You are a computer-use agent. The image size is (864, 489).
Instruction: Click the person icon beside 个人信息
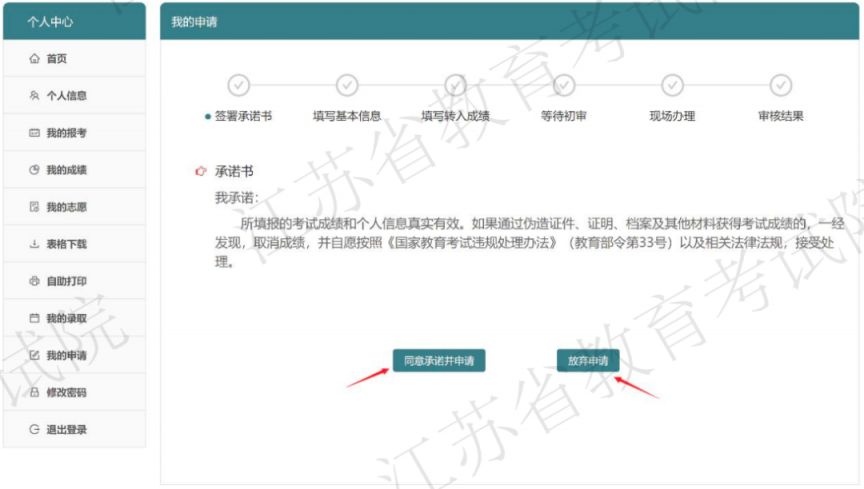[34, 95]
